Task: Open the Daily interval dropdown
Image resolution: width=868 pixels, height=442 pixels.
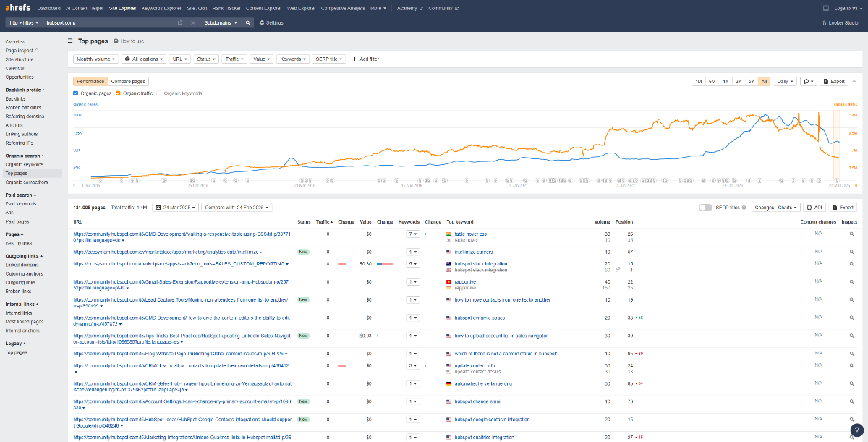Action: (784, 82)
